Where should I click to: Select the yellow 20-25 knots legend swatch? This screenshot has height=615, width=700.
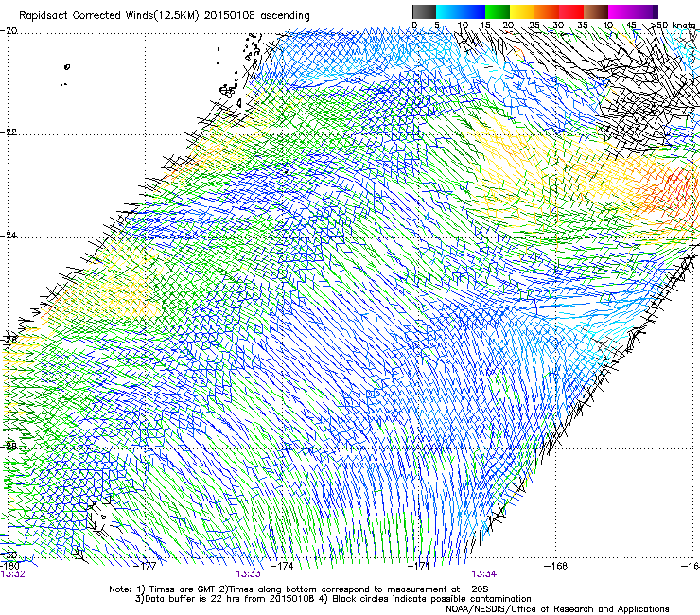tap(522, 11)
